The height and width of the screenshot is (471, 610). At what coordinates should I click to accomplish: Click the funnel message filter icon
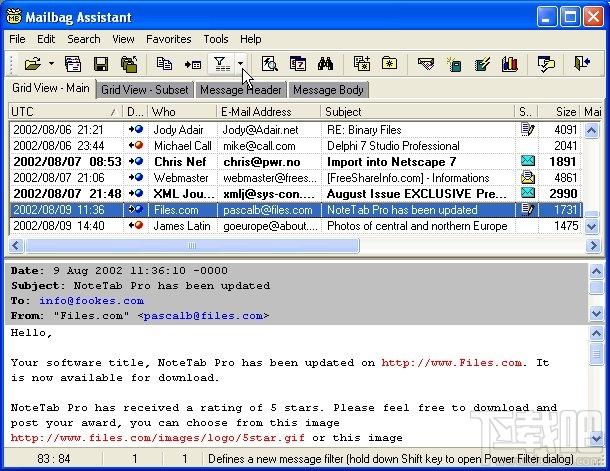221,63
